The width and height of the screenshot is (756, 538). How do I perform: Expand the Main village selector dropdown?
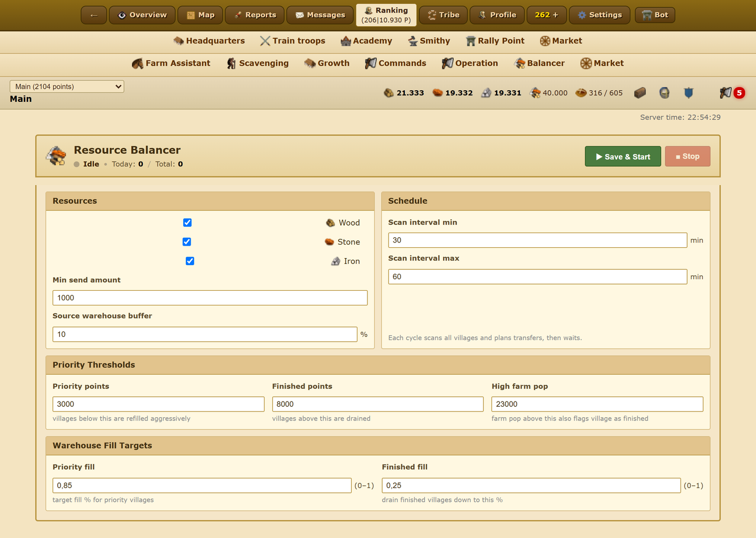coord(67,87)
